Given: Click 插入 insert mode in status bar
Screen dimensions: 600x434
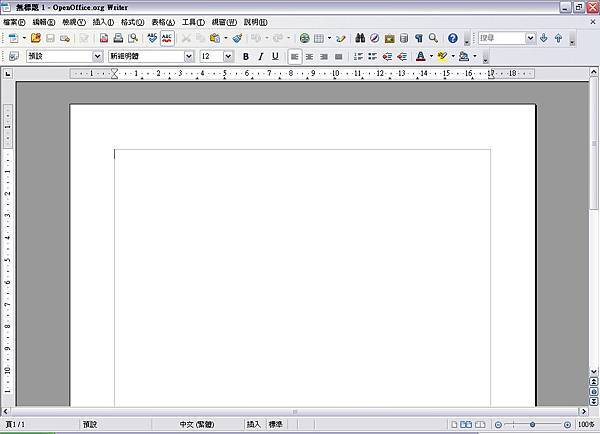Looking at the screenshot, I should pos(254,424).
